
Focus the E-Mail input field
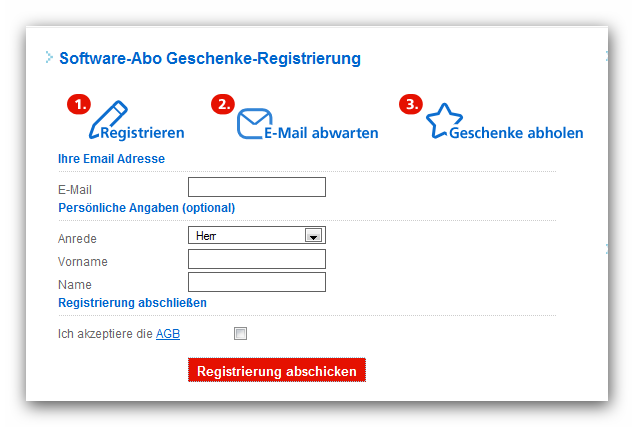point(257,187)
